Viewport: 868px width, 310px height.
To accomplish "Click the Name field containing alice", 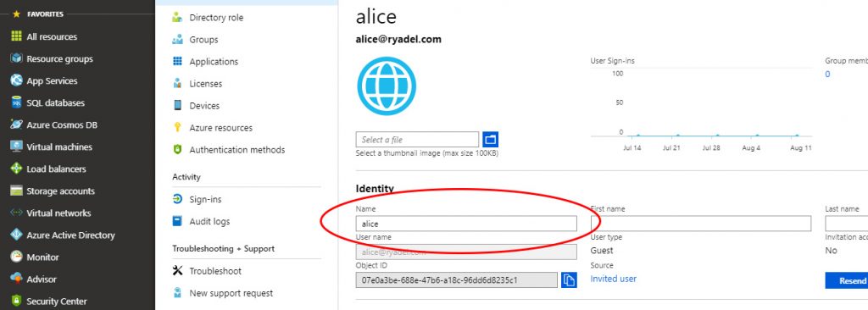I will click(466, 224).
